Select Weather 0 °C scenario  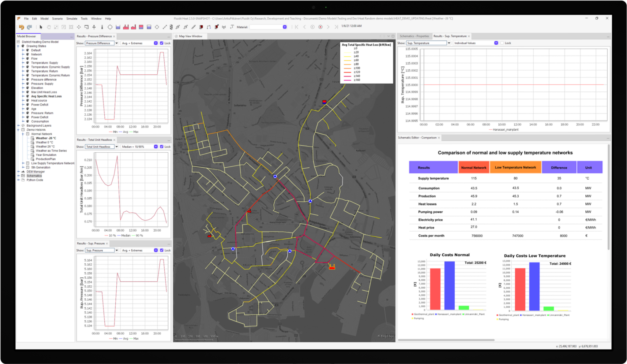(44, 142)
